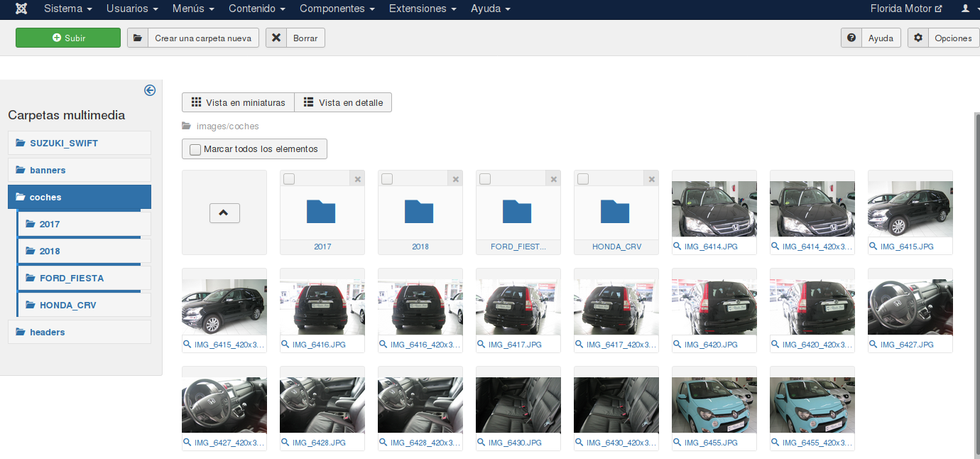Delete FORD_FIEST... folder with its X icon

[553, 179]
